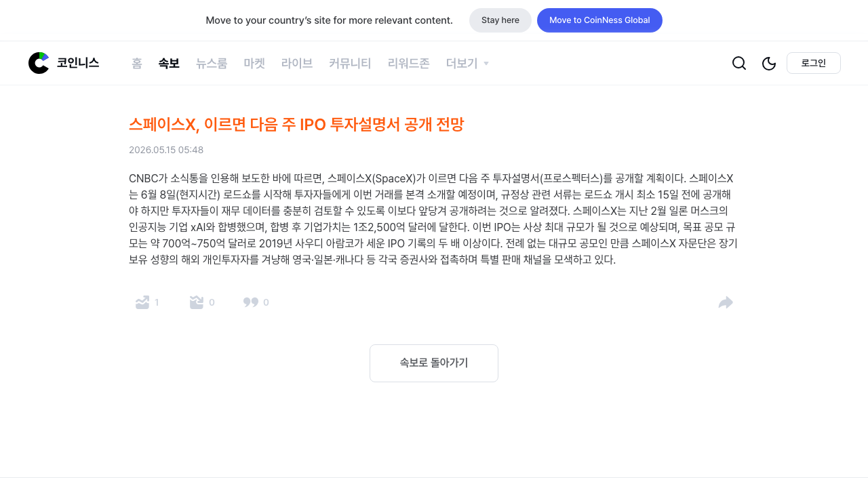Viewport: 868px width, 488px height.
Task: Select the 속보 menu item
Action: [169, 63]
